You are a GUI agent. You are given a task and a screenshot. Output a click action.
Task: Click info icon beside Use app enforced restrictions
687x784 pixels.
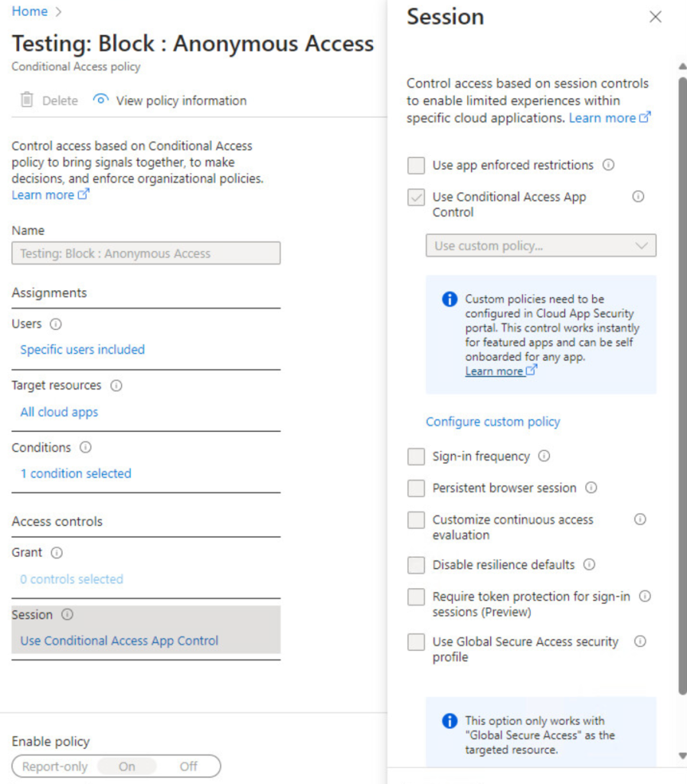click(x=608, y=165)
